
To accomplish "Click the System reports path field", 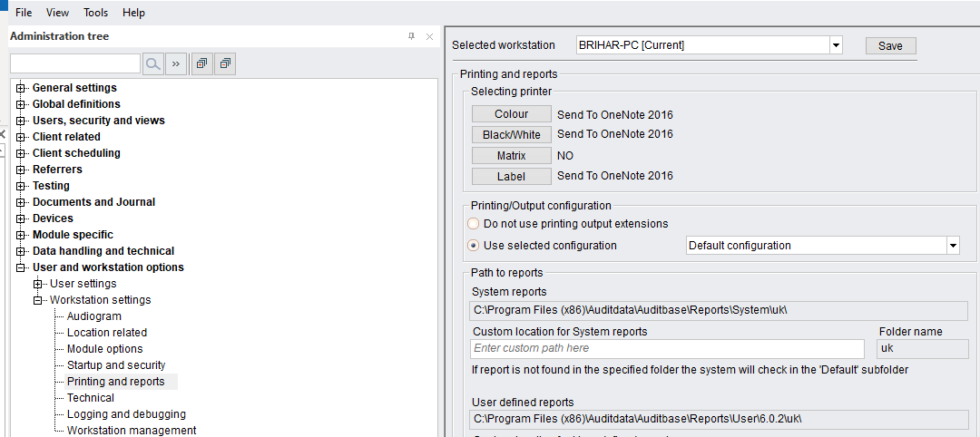I will [x=719, y=310].
